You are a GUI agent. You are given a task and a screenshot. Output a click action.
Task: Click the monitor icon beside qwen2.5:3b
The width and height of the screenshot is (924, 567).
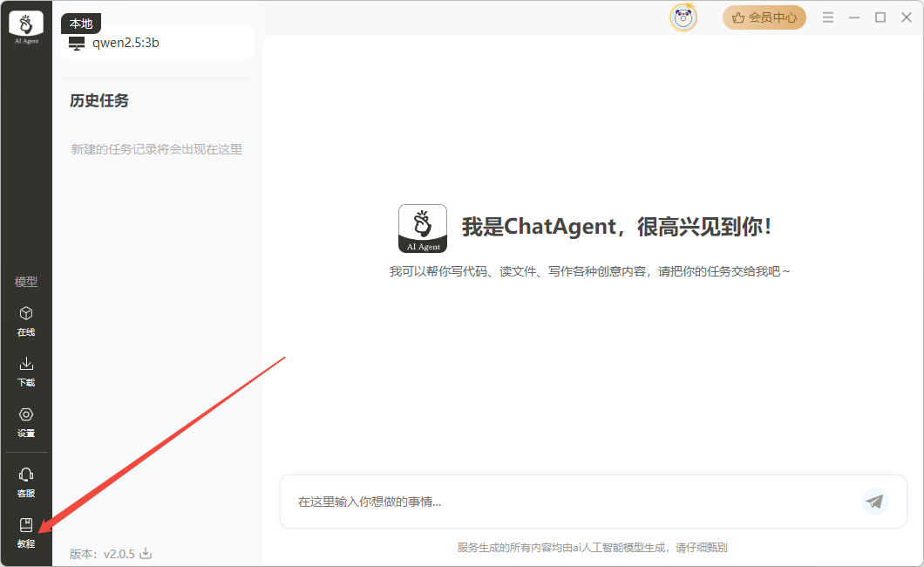(77, 43)
